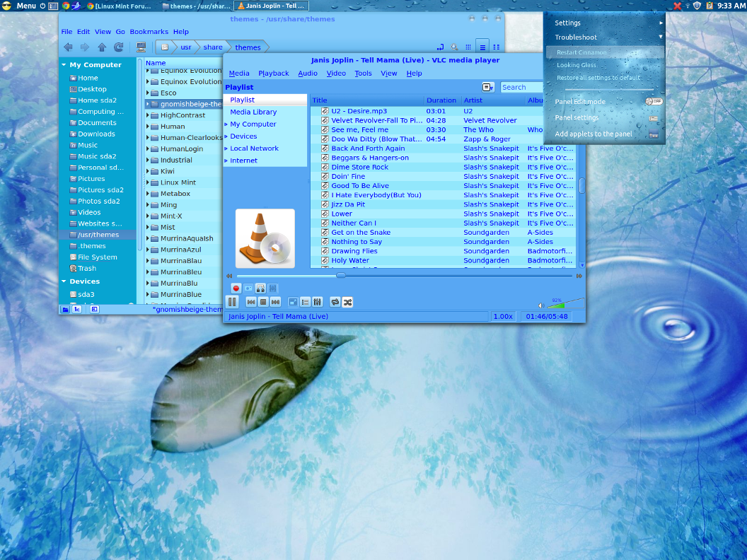Click the root filesystem breadcrumb icon

tap(165, 47)
